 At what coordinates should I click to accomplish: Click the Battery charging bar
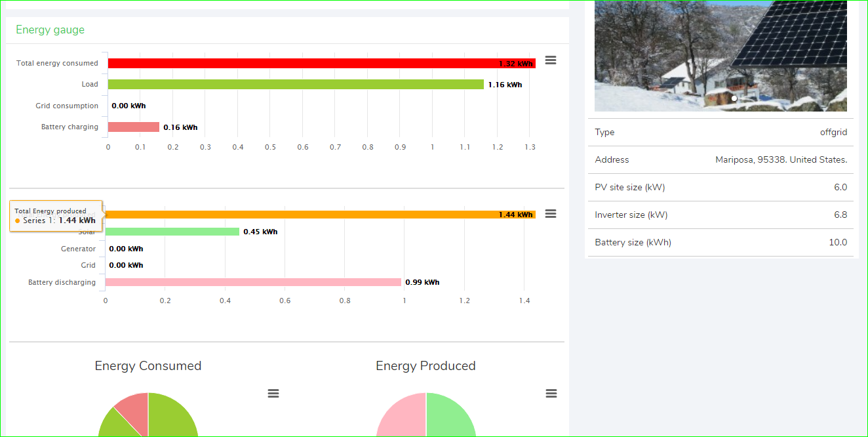coord(134,127)
